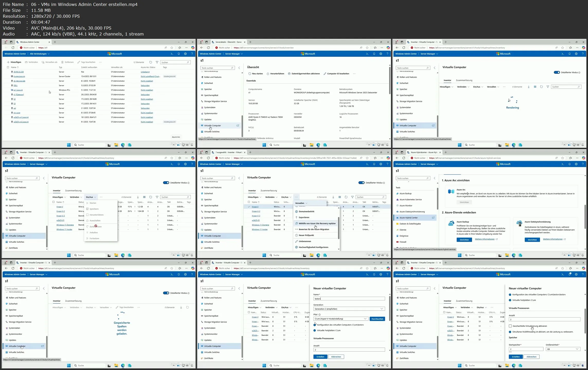Image resolution: width=588 pixels, height=370 pixels.
Task: Click Durchsuchen button beside Pfad
Action: coord(377,319)
